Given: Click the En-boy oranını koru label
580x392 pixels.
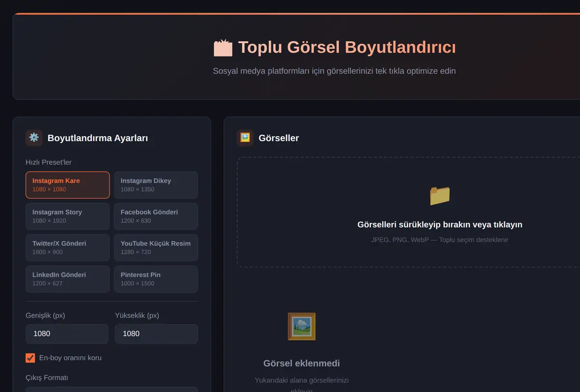Looking at the screenshot, I should [x=71, y=358].
